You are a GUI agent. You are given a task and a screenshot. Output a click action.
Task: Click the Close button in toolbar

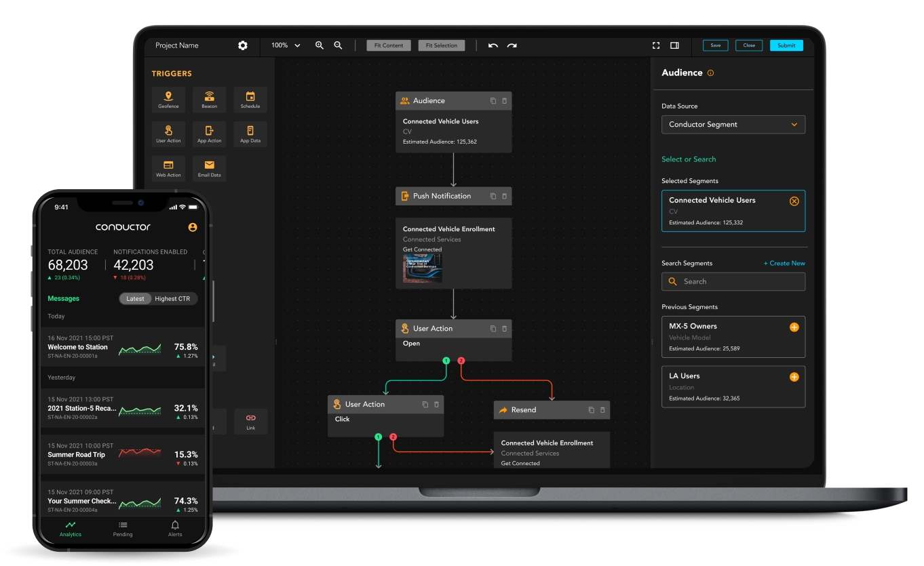pos(749,45)
